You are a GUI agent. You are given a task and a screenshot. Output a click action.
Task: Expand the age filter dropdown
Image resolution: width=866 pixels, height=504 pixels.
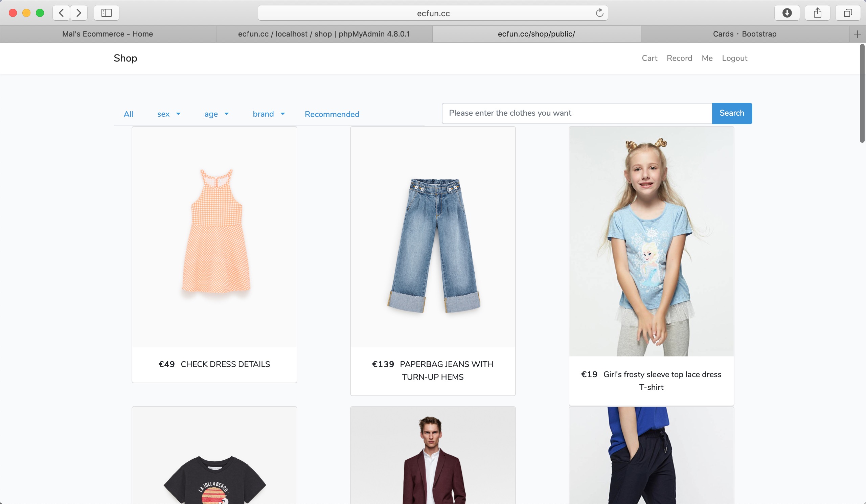click(216, 114)
